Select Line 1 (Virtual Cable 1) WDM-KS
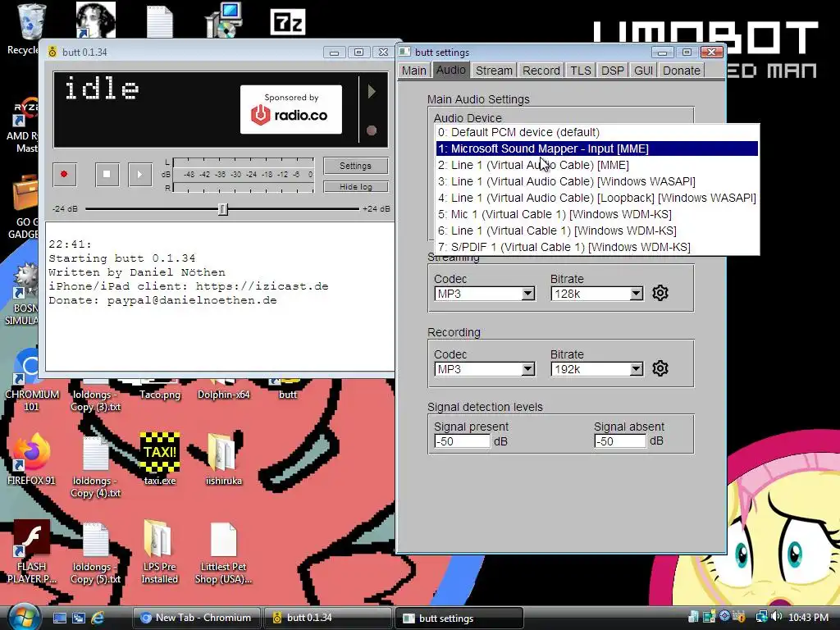Viewport: 840px width, 630px height. tap(597, 231)
